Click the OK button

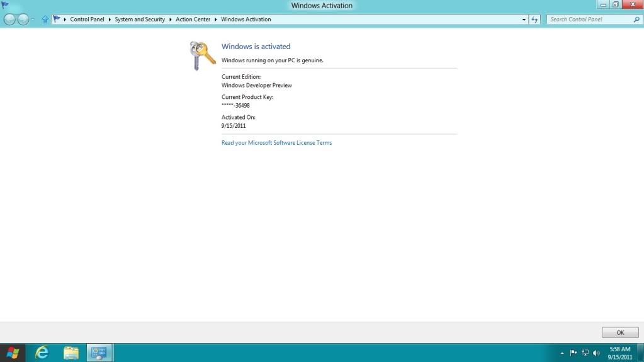(x=620, y=332)
